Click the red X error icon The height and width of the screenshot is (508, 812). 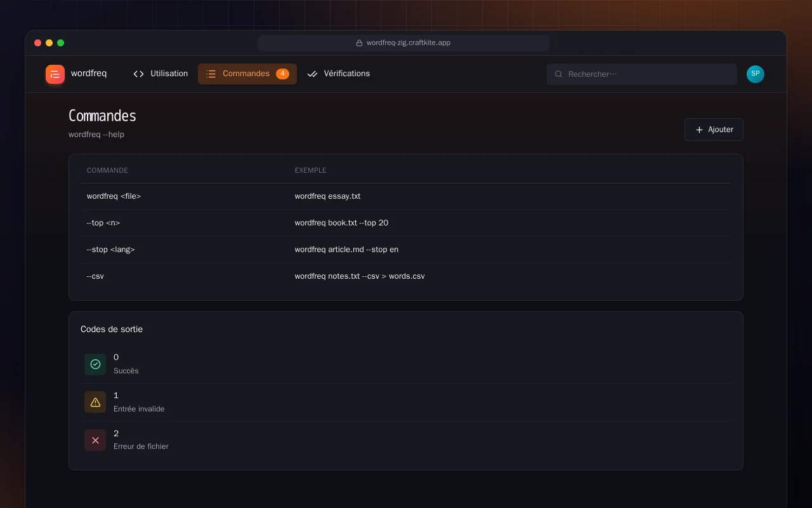pos(95,440)
